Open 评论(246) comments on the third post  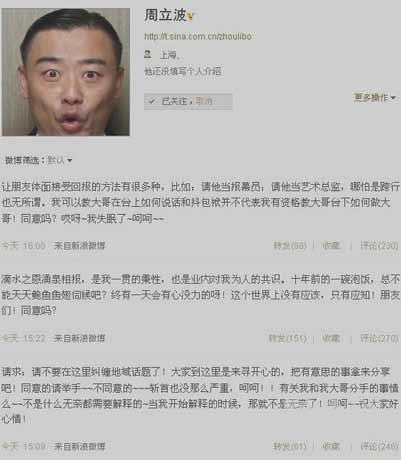379,446
